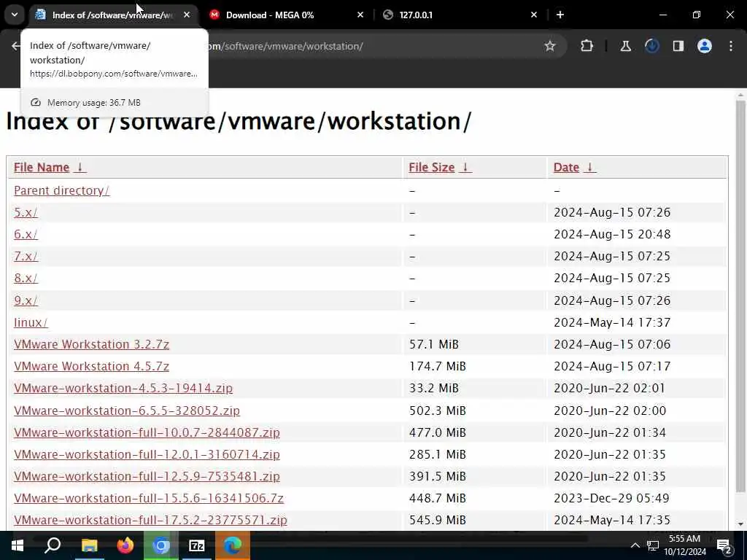The image size is (747, 560).
Task: Toggle the browser side panel
Action: pyautogui.click(x=678, y=46)
